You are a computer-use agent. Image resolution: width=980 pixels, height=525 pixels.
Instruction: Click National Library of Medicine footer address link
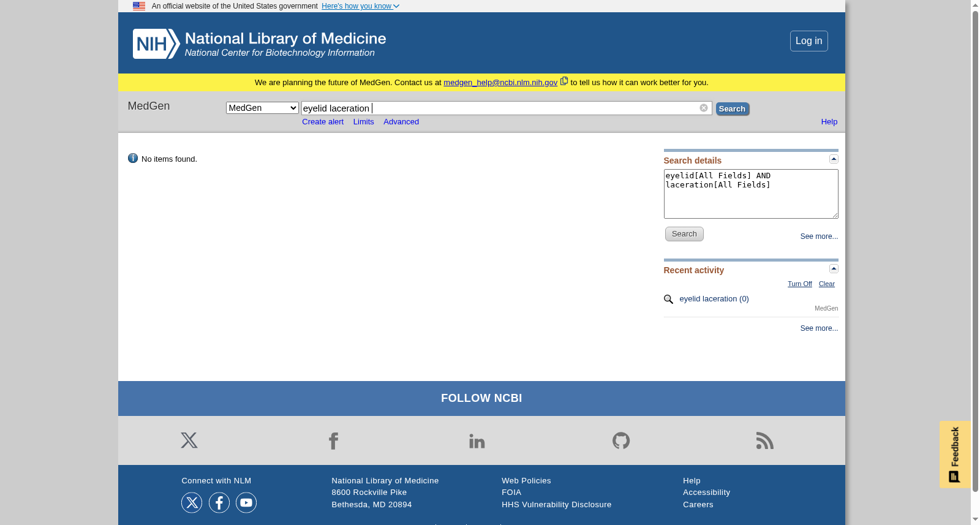[385, 481]
